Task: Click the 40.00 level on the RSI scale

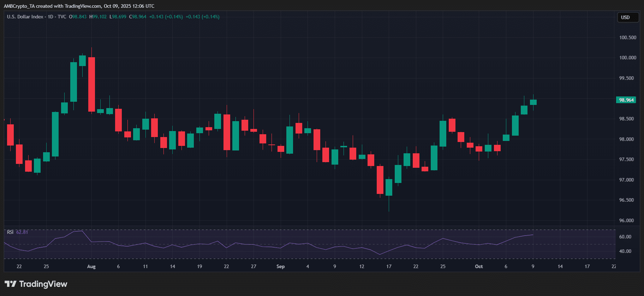Action: [625, 251]
